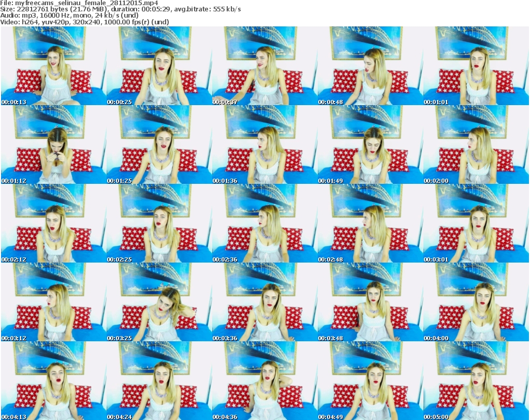This screenshot has height=420, width=530.
Task: Click the 'Video: h264, yuv420p' info line
Action: click(x=84, y=22)
